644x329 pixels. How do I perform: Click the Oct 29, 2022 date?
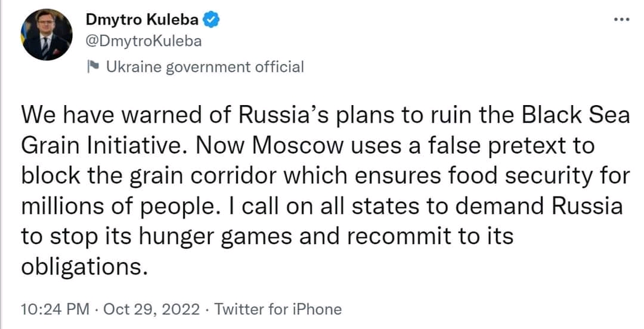151,309
